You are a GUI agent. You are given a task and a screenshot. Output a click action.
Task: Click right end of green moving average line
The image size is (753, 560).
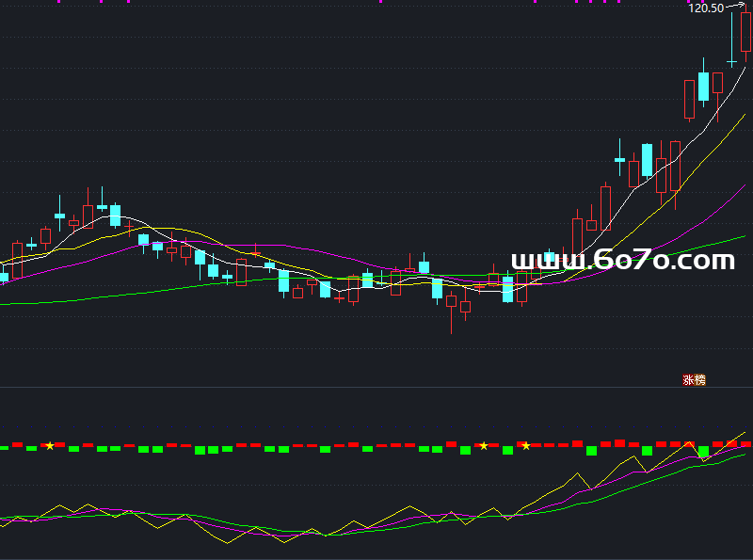click(744, 236)
